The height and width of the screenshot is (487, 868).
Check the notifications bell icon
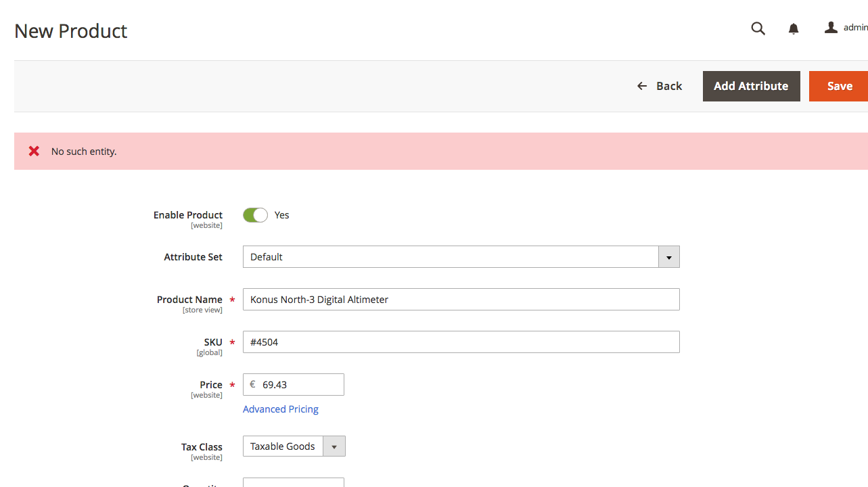coord(793,28)
